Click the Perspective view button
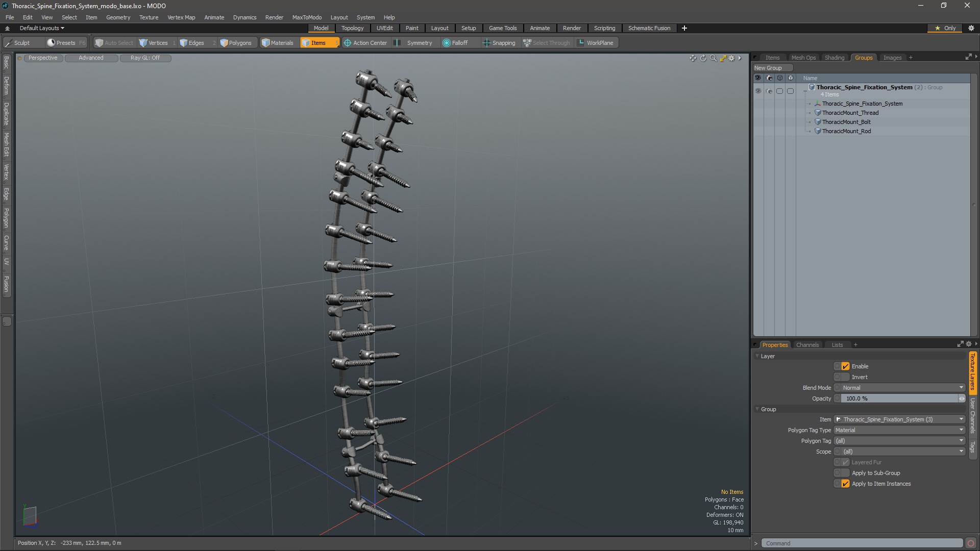Viewport: 980px width, 551px height. point(43,58)
